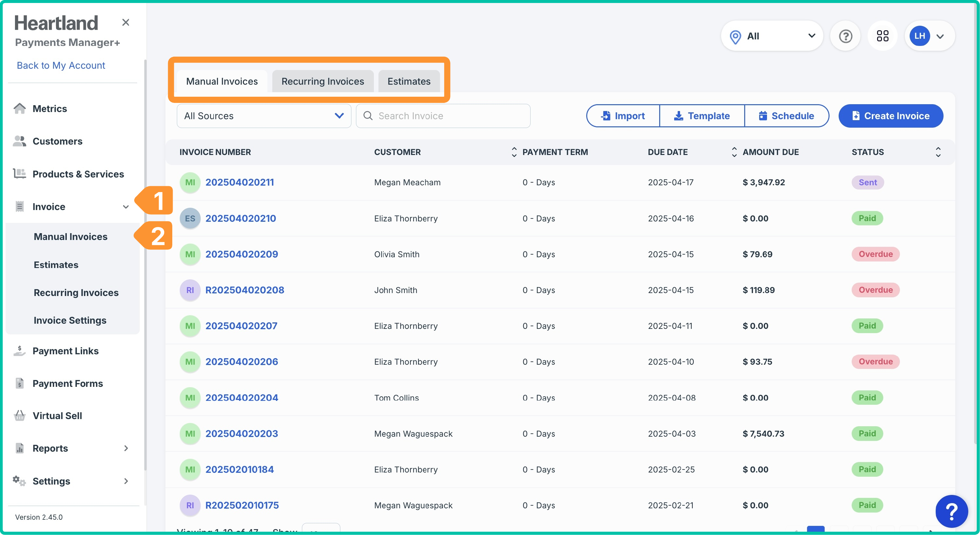Viewport: 980px width, 535px height.
Task: Open the All locations dropdown
Action: (x=772, y=36)
